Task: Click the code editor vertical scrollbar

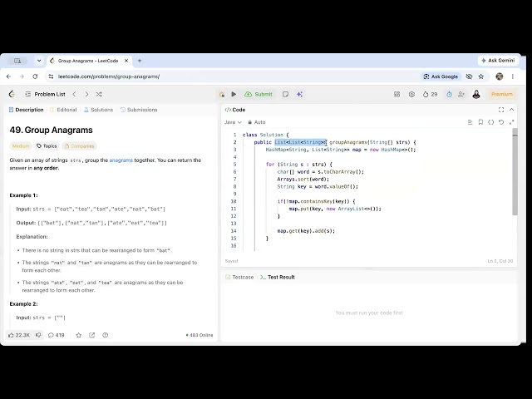Action: pyautogui.click(x=515, y=173)
